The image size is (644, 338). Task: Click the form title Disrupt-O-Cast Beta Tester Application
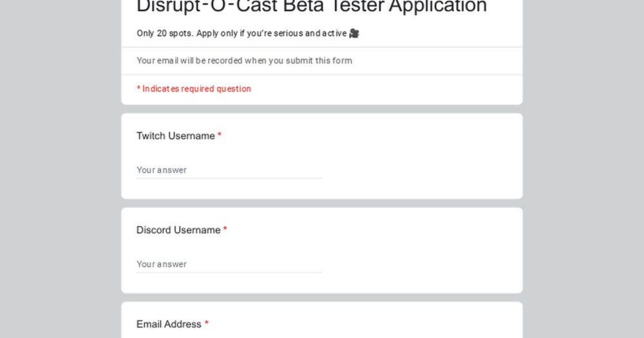pos(312,7)
